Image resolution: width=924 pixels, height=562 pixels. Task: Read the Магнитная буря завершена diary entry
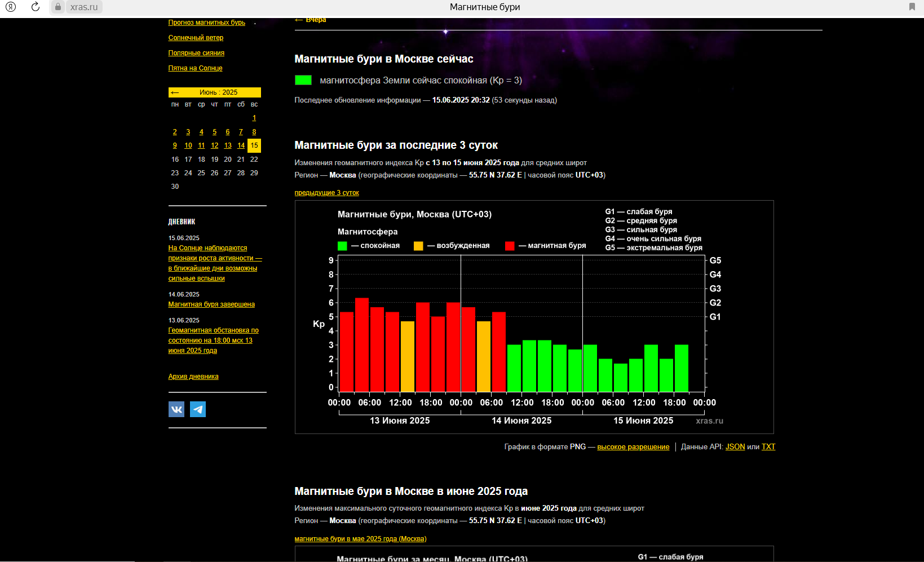(211, 304)
